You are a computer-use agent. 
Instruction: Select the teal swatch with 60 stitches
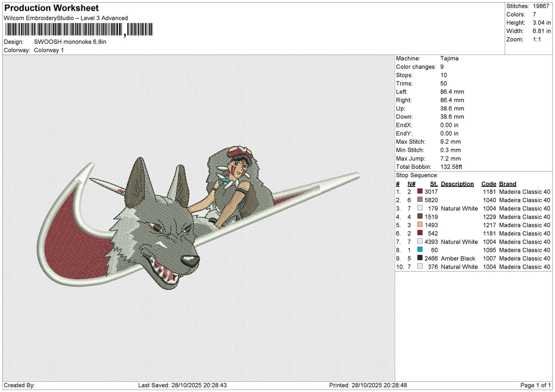point(420,250)
